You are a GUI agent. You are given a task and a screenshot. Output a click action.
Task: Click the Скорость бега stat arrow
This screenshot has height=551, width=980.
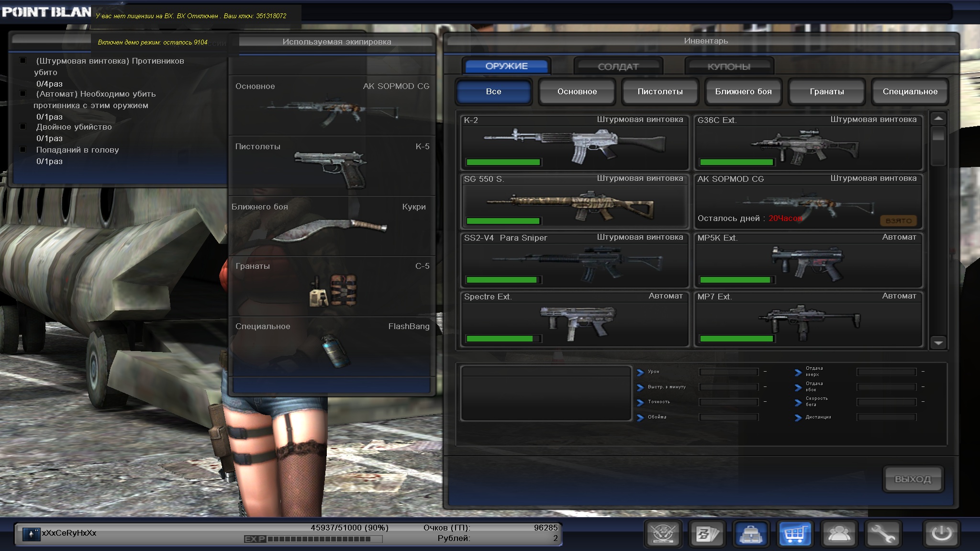798,403
